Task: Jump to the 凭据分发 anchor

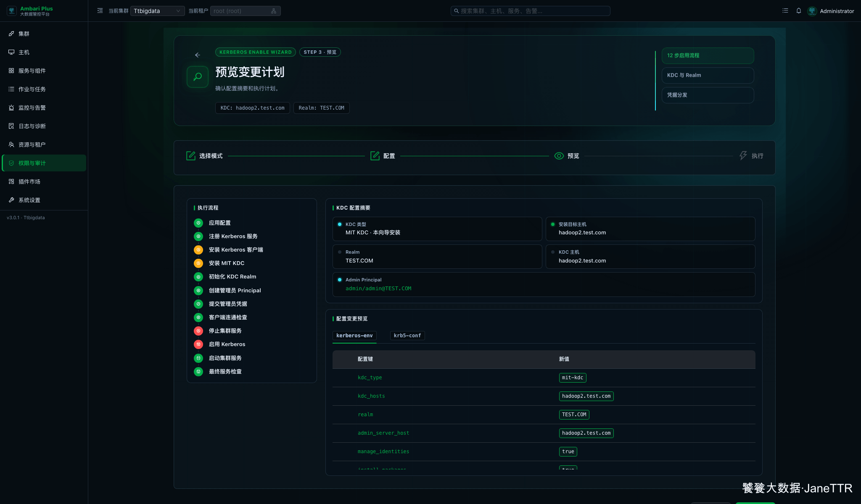Action: (708, 95)
